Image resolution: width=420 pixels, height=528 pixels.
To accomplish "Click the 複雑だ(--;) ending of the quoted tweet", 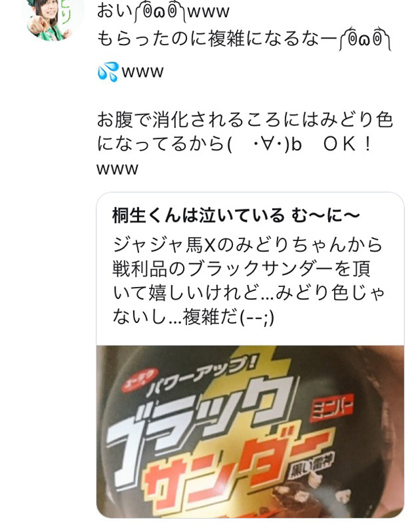I will pyautogui.click(x=228, y=317).
